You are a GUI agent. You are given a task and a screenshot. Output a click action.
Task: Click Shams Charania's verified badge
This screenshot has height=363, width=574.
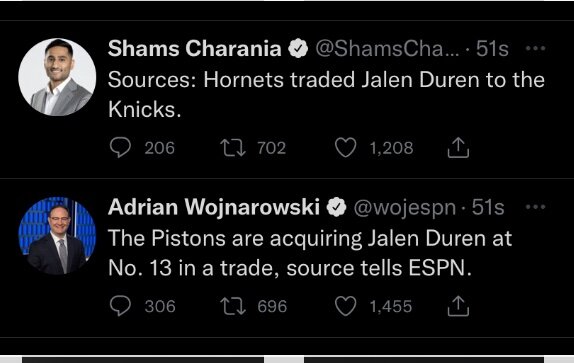(298, 48)
